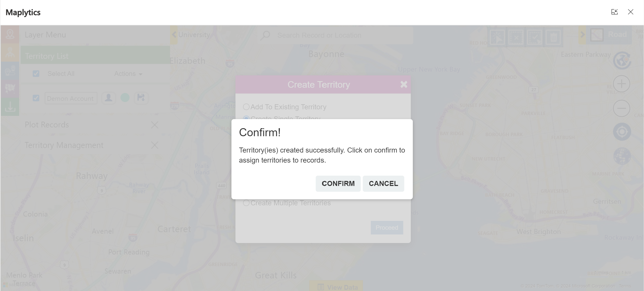Screen dimensions: 644x291
Task: Open the Layer Menu panel
Action: 45,34
